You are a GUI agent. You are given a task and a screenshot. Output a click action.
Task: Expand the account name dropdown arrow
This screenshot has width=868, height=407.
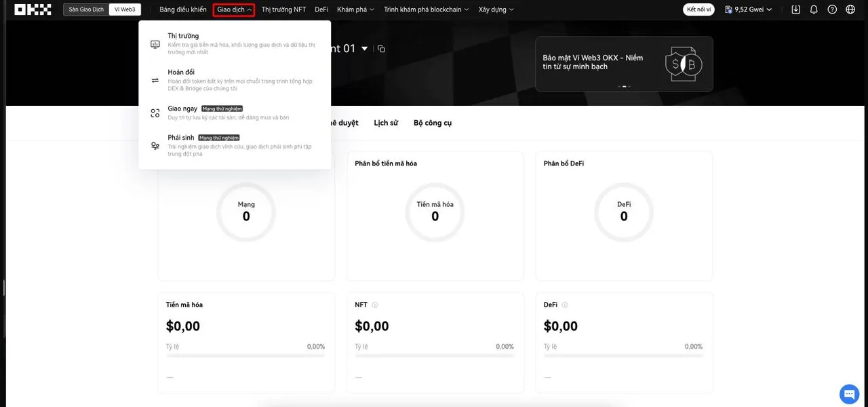pos(365,49)
